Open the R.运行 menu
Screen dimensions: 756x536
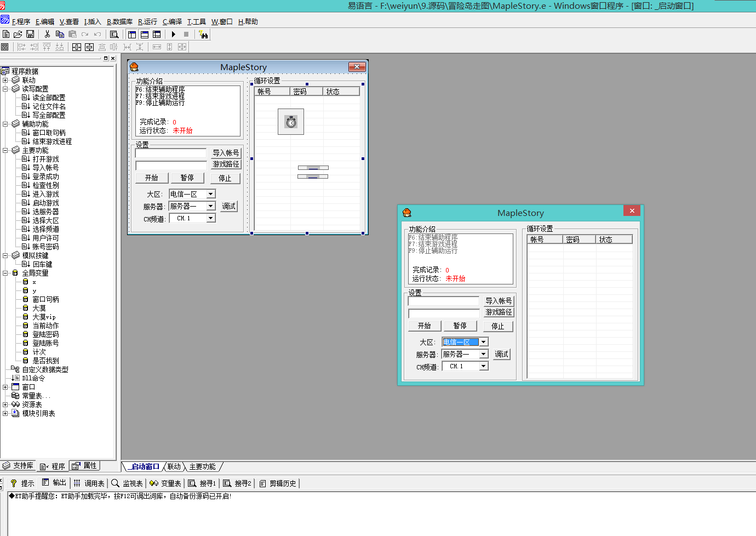[x=147, y=22]
